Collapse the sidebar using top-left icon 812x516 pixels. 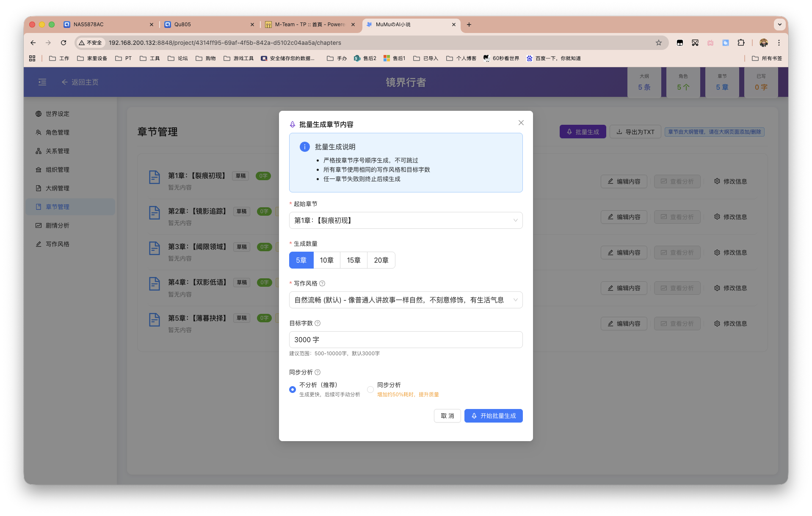[42, 82]
